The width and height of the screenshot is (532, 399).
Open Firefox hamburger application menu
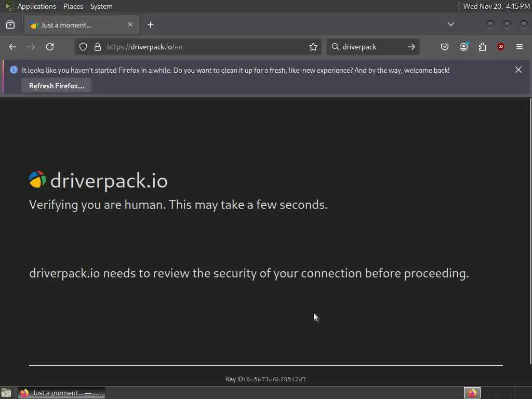click(520, 47)
